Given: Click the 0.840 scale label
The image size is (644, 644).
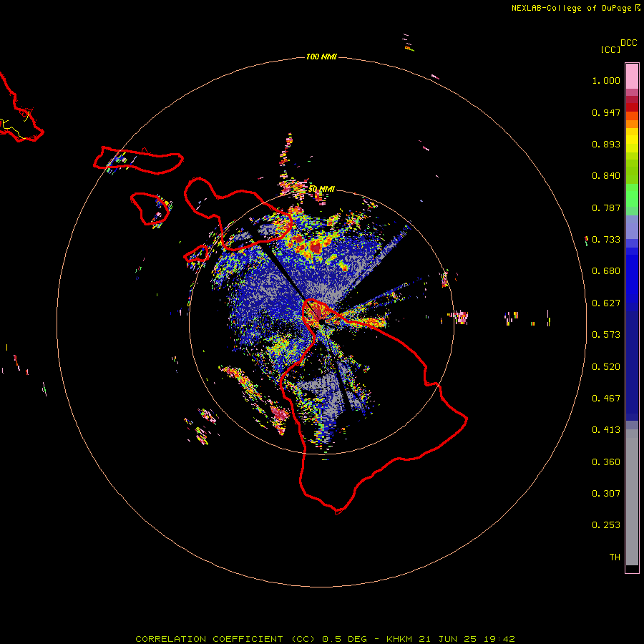Looking at the screenshot, I should click(x=606, y=176).
